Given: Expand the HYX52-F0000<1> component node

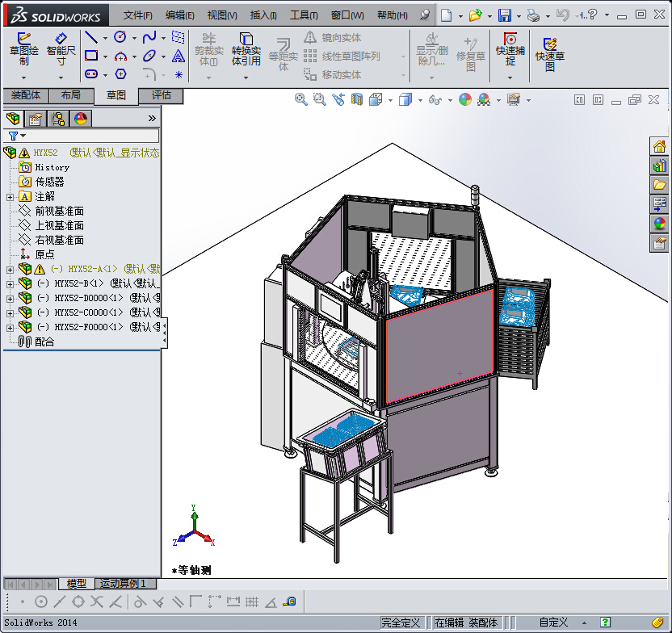Looking at the screenshot, I should click(10, 328).
